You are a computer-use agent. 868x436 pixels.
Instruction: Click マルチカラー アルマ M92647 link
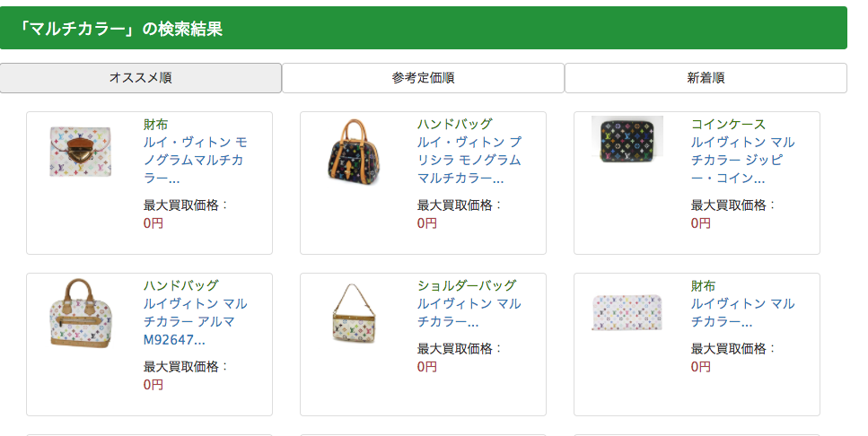[x=194, y=321]
